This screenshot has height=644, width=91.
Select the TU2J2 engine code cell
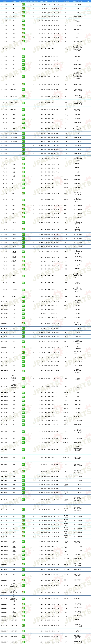78,333
